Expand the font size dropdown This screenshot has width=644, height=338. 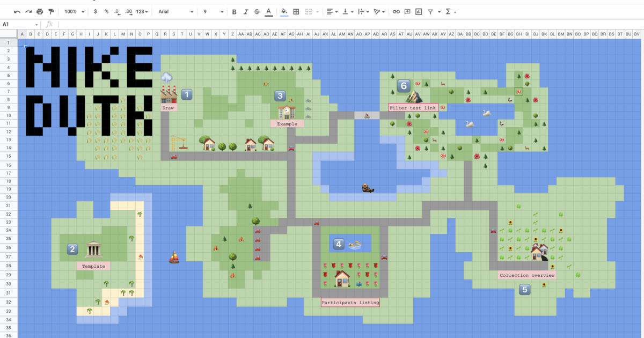pyautogui.click(x=213, y=11)
